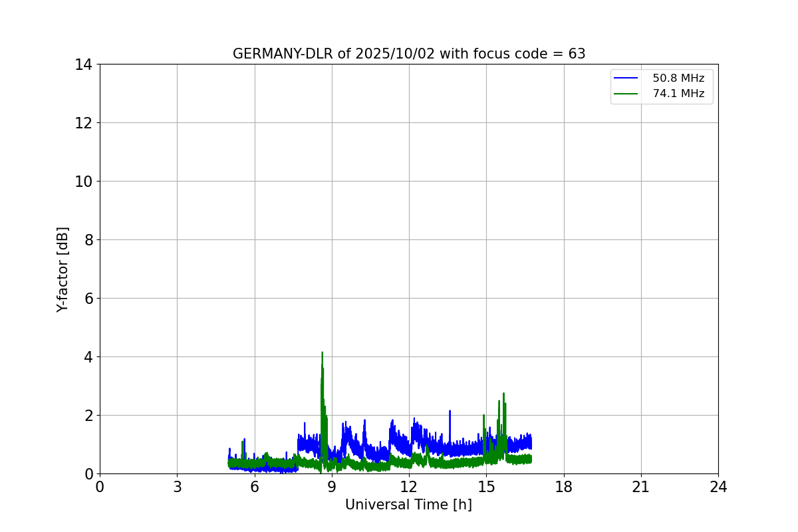Click the y-axis tick label 4

pyautogui.click(x=88, y=357)
